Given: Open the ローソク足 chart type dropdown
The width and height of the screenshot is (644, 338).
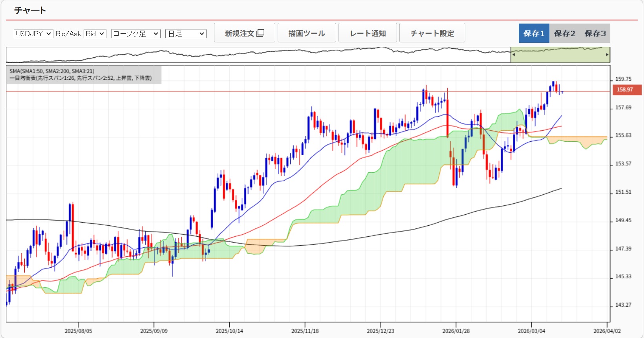Looking at the screenshot, I should click(x=135, y=34).
